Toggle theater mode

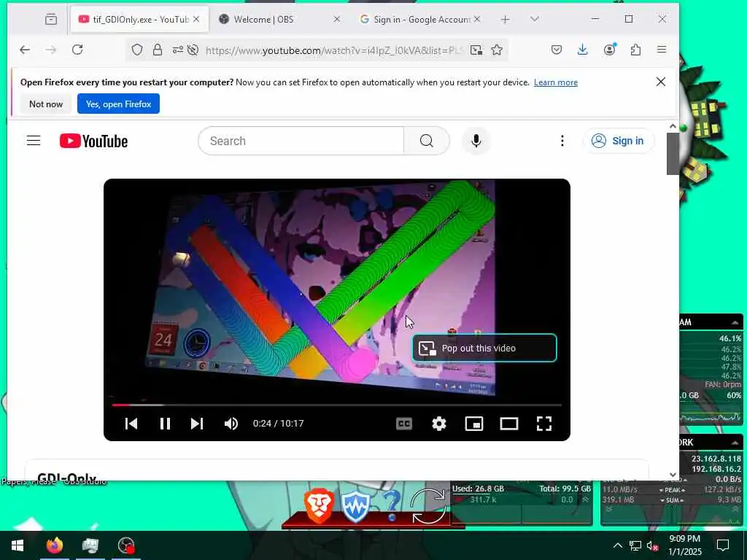[x=508, y=424]
